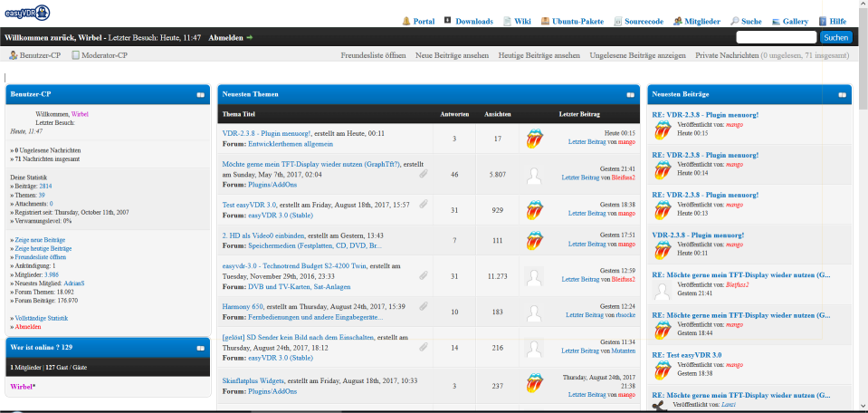Click avatar beside Bleifuss2 in Neuesten Beiträge
868x413 pixels.
click(x=662, y=291)
